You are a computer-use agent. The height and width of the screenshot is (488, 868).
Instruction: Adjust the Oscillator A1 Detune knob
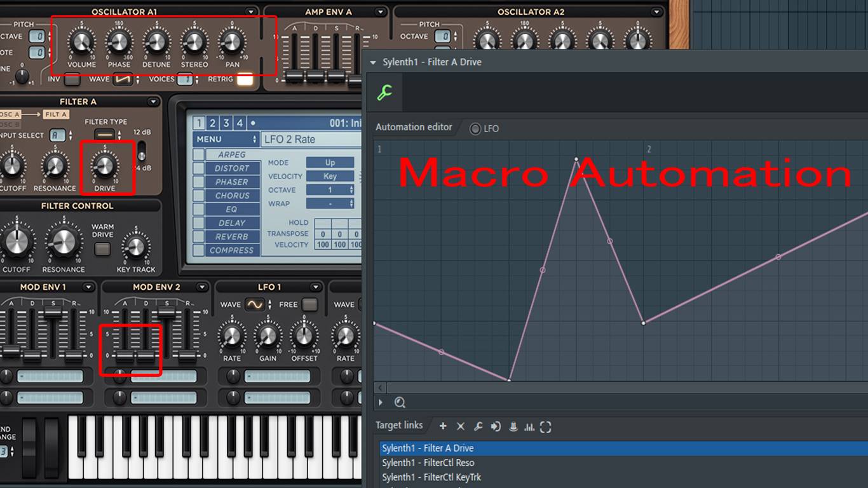(x=156, y=43)
